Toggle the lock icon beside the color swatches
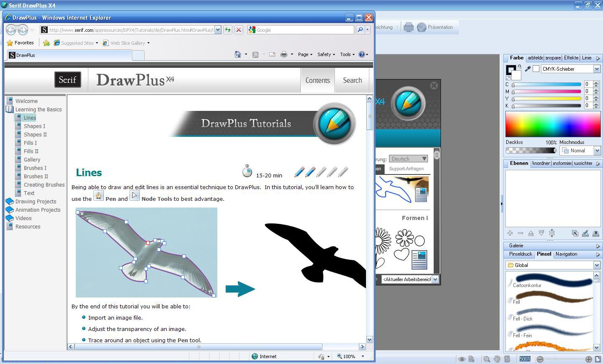The height and width of the screenshot is (364, 603). (519, 67)
